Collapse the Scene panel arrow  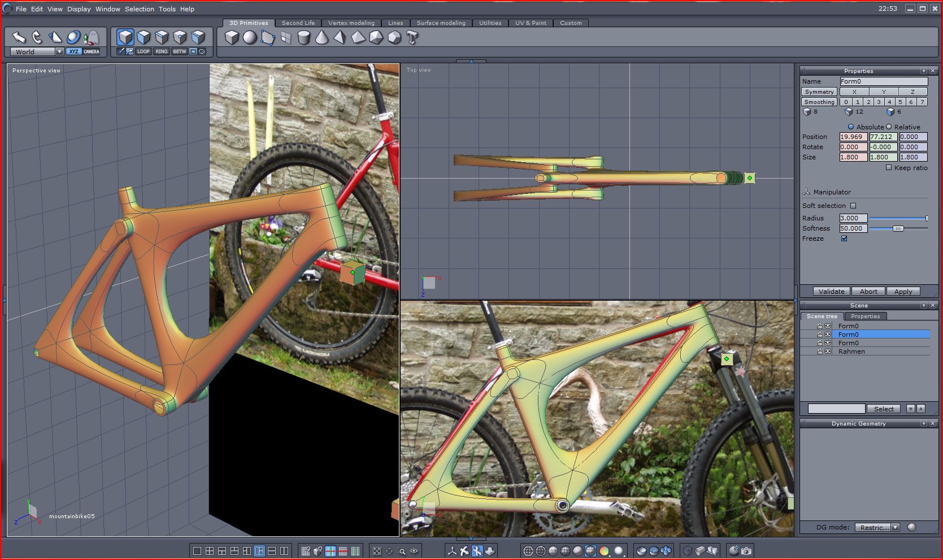[924, 306]
